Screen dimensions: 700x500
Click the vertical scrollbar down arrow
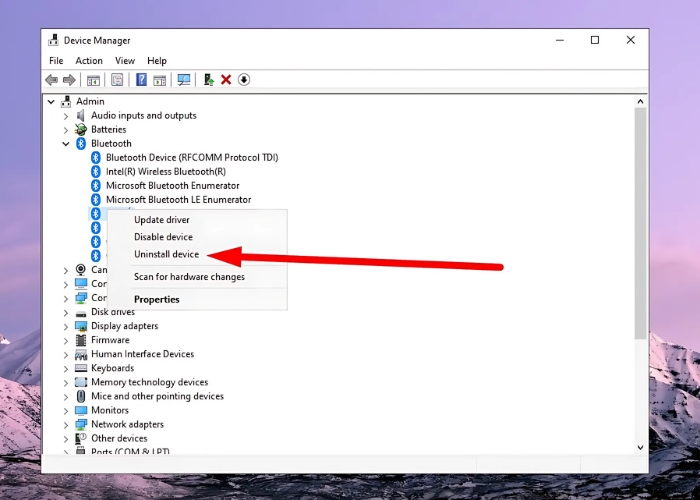coord(641,447)
